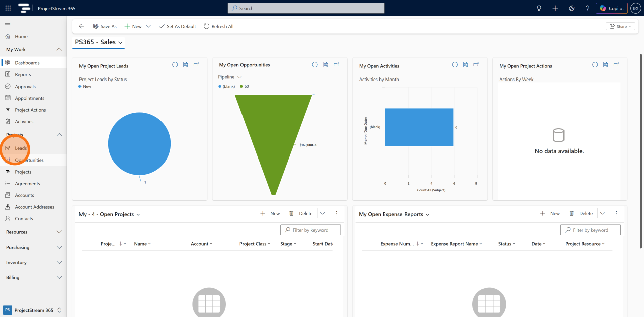
Task: Open the ProjectStream 365 area switcher
Action: click(x=33, y=310)
